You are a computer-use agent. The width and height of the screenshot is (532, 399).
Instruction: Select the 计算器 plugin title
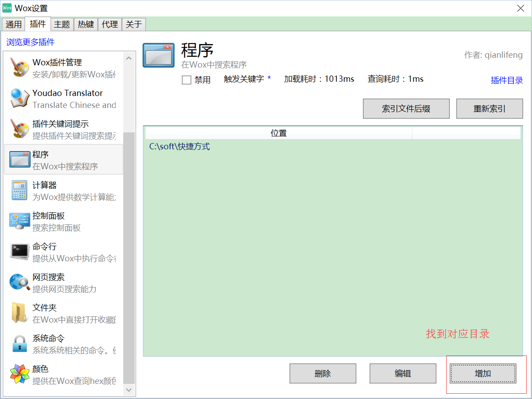pos(44,185)
